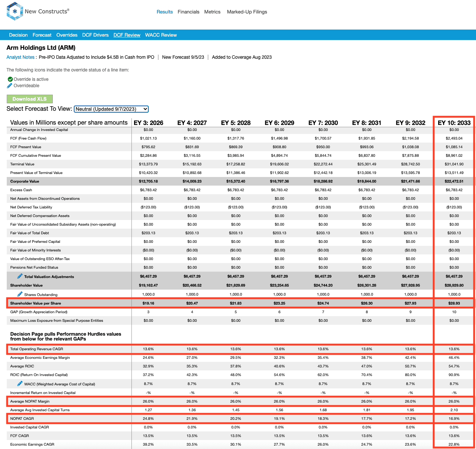Click the $31,041.90 terminal value cell
Image resolution: width=476 pixels, height=449 pixels.
(x=454, y=164)
